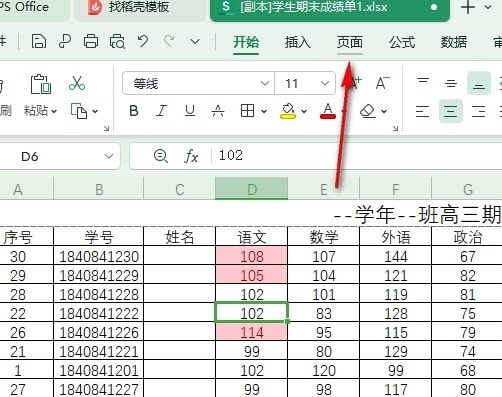This screenshot has height=397, width=502.
Task: Center text horizontally
Action: [x=451, y=111]
